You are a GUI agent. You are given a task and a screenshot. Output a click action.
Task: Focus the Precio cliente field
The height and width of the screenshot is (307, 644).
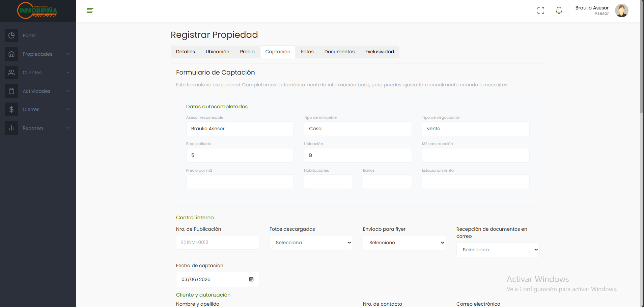coord(240,155)
